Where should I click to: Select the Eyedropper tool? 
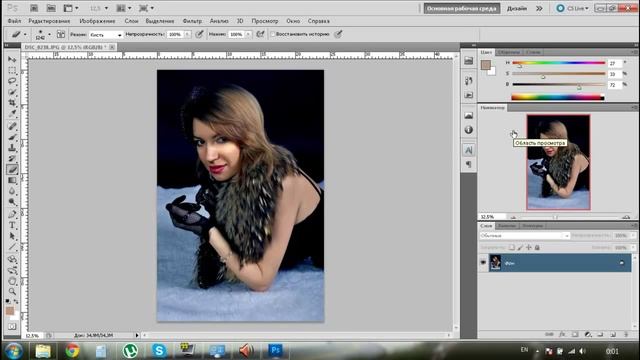point(12,114)
